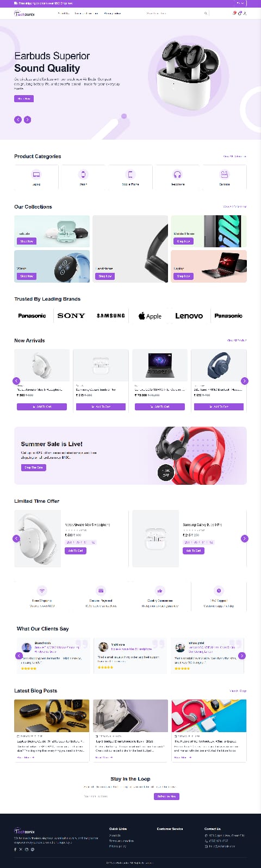Open the first blog post thumbnail
This screenshot has height=868, width=261.
52,716
